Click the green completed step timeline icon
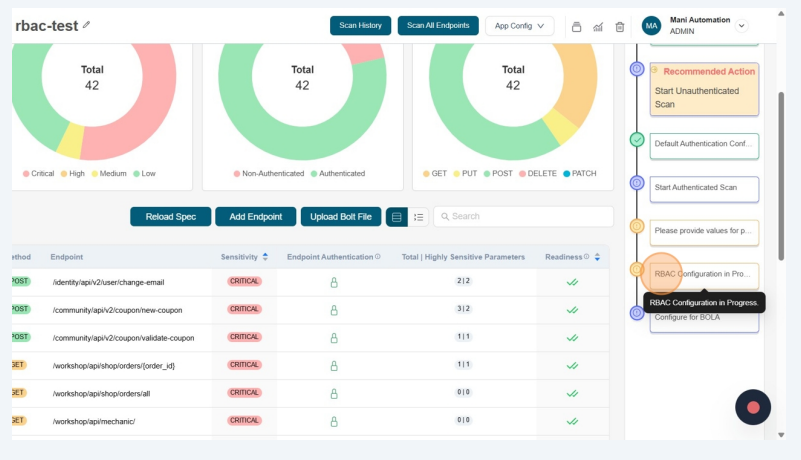The image size is (801, 460). [637, 140]
